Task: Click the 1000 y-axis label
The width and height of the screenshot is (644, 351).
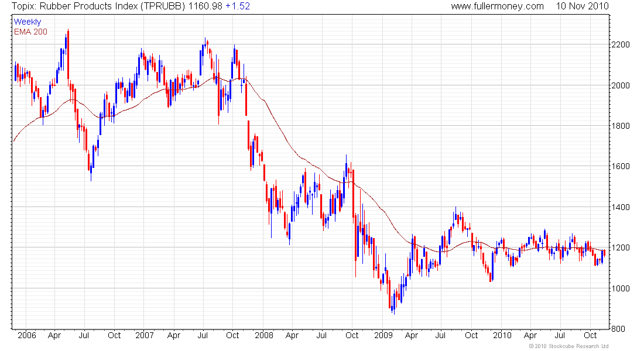Action: pyautogui.click(x=621, y=288)
